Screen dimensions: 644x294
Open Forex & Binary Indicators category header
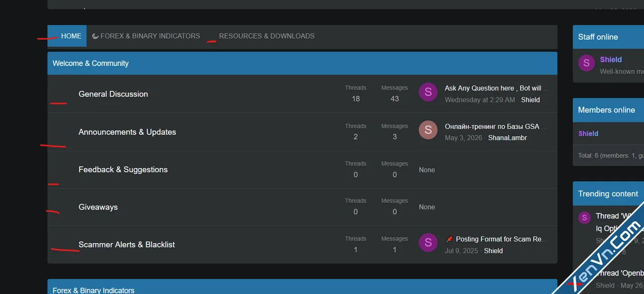click(x=94, y=290)
